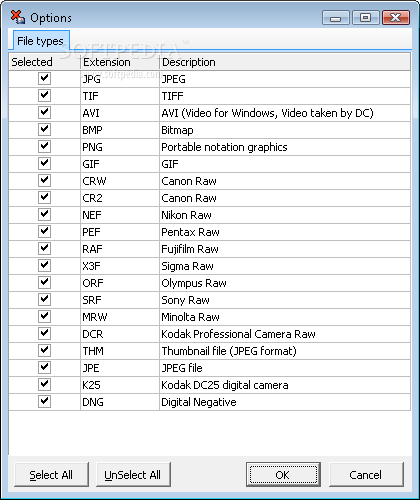Open the File types tab
The width and height of the screenshot is (420, 500).
[x=40, y=41]
